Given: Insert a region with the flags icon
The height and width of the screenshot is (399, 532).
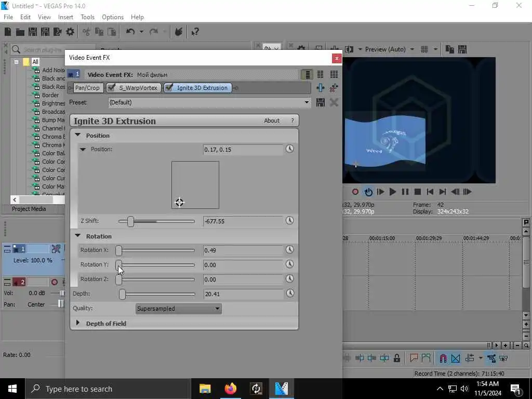Looking at the screenshot, I should click(x=426, y=358).
